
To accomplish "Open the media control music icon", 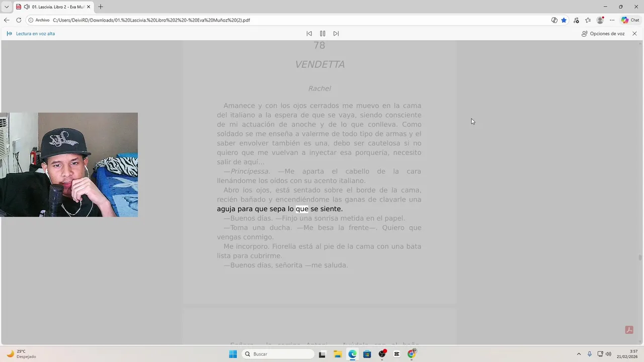I will pos(576,20).
